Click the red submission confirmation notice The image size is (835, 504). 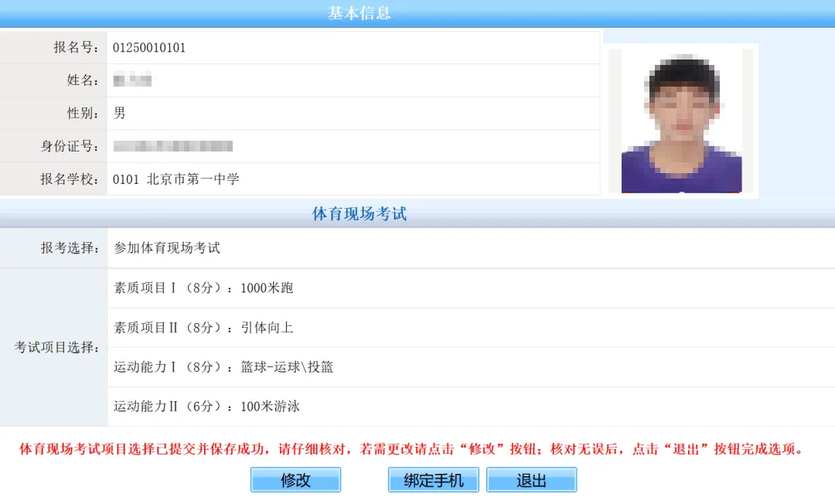[x=412, y=449]
